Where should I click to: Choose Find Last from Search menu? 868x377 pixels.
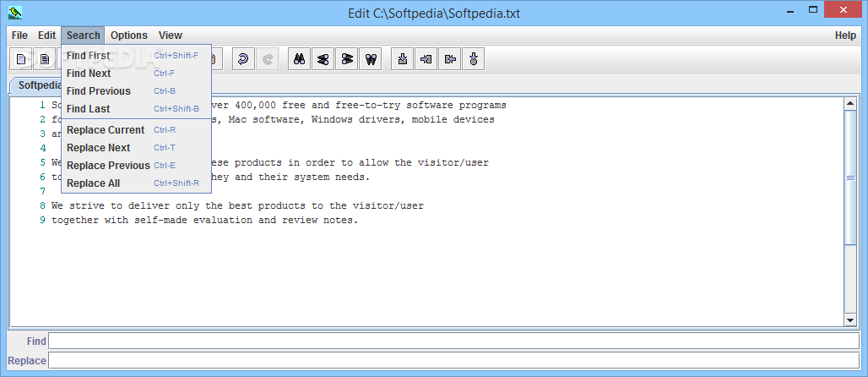point(136,109)
